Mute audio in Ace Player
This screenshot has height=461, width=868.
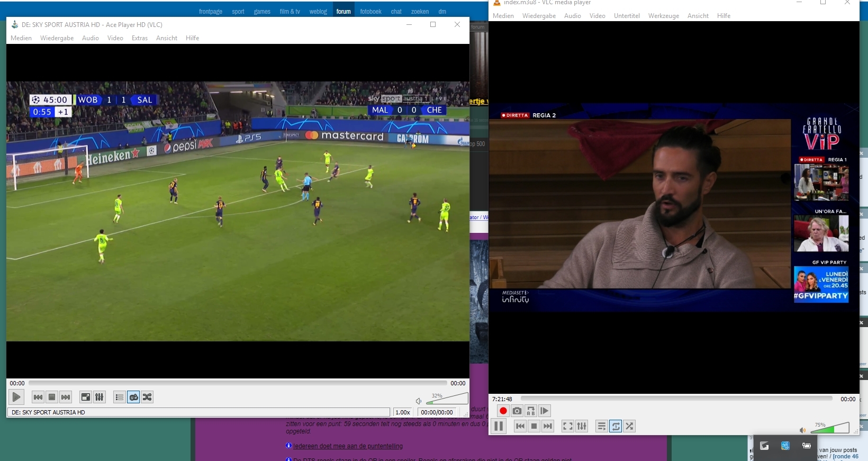click(x=419, y=401)
